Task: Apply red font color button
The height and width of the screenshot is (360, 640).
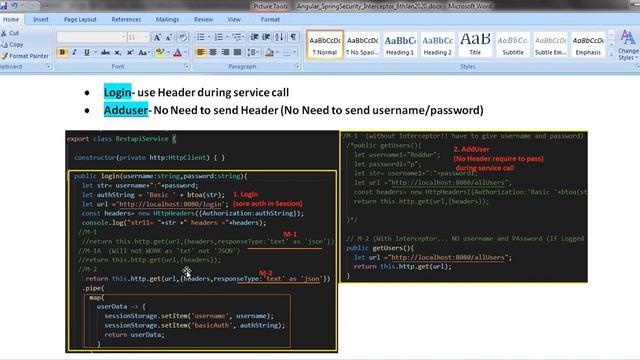Action: click(x=178, y=53)
